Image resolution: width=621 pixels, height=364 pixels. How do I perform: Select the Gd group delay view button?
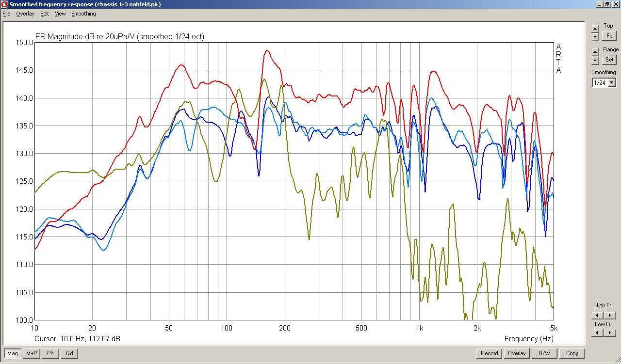69,353
